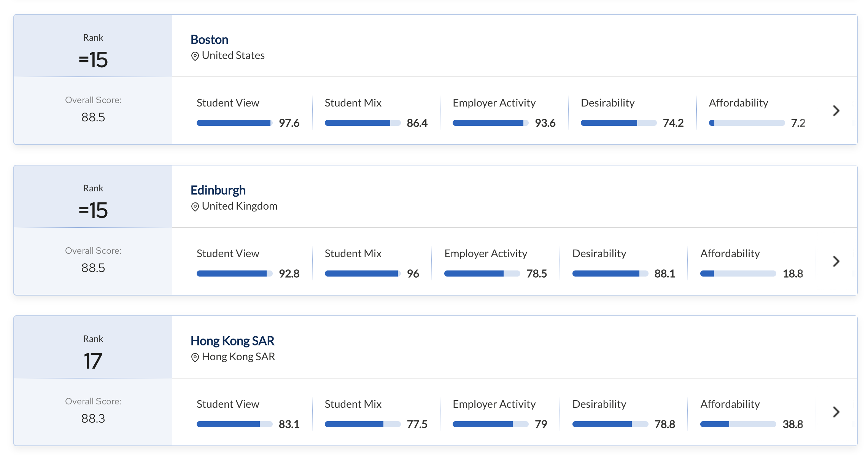Click Boston's Affordability score bar
Screen dimensions: 868x458
[747, 123]
